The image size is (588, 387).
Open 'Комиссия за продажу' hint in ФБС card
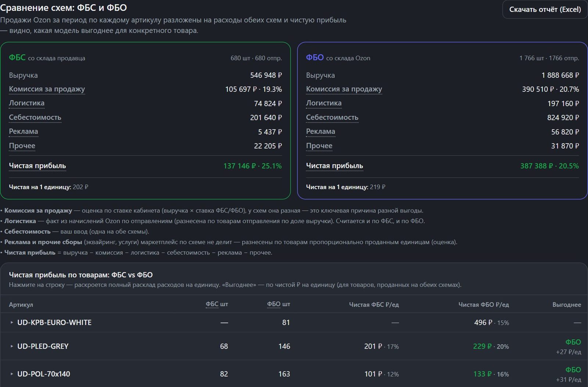(x=47, y=89)
